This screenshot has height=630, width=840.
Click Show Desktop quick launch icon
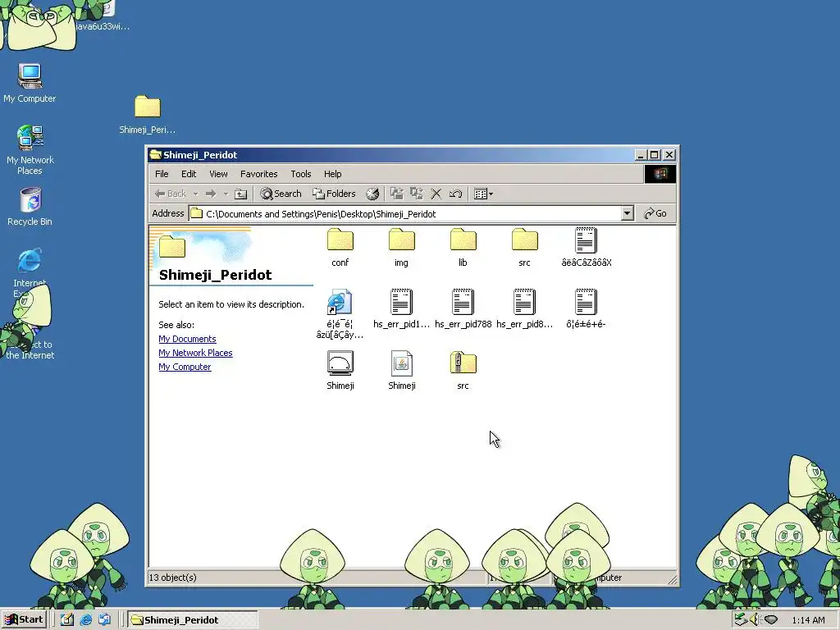[x=67, y=620]
